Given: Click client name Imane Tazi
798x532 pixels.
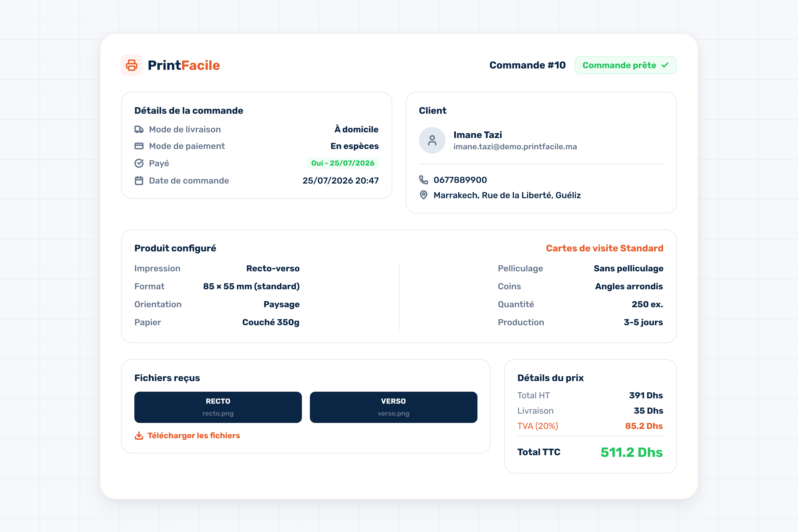Looking at the screenshot, I should tap(478, 135).
